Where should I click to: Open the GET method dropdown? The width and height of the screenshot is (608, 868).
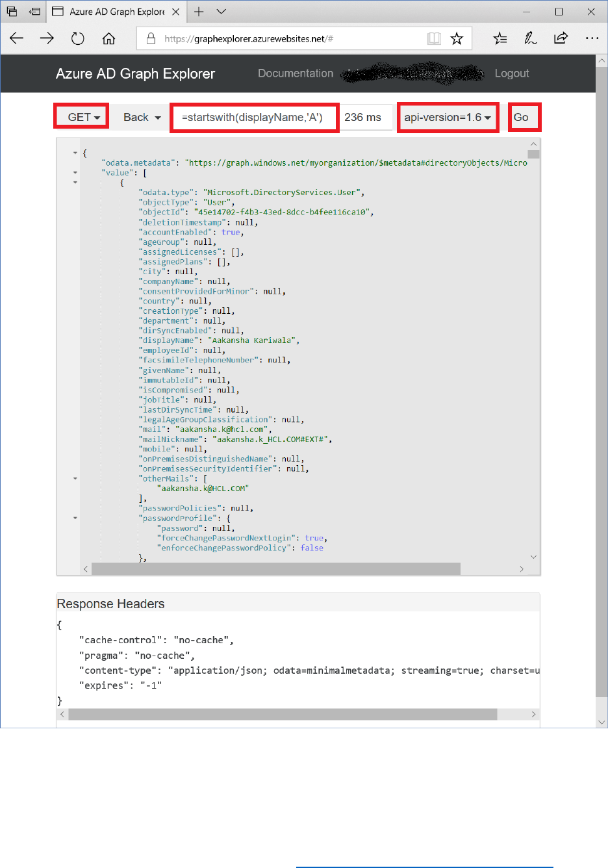point(81,117)
